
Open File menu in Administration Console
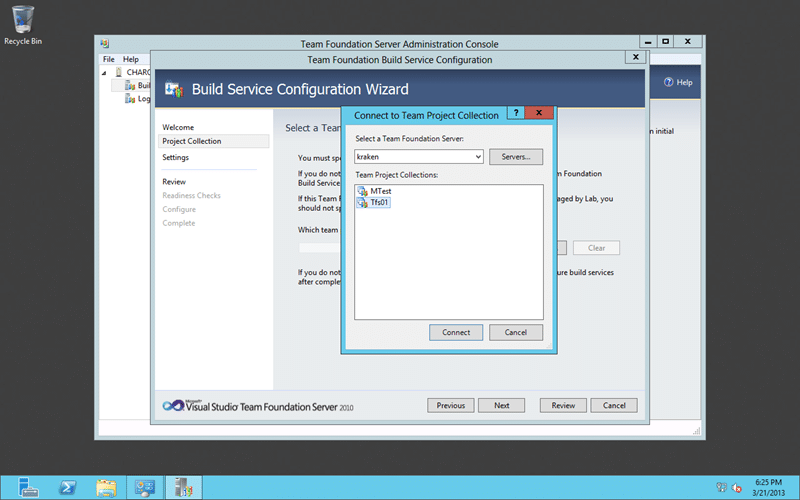(109, 59)
